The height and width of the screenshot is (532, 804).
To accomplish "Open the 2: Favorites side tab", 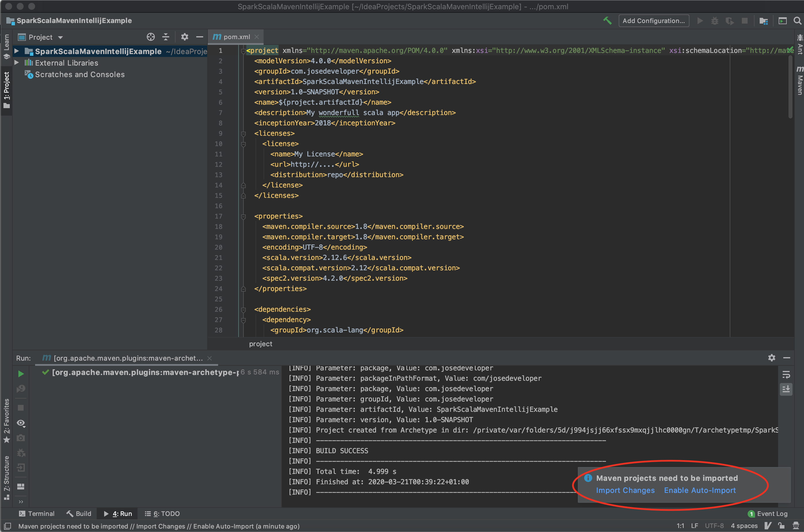I will click(x=6, y=421).
